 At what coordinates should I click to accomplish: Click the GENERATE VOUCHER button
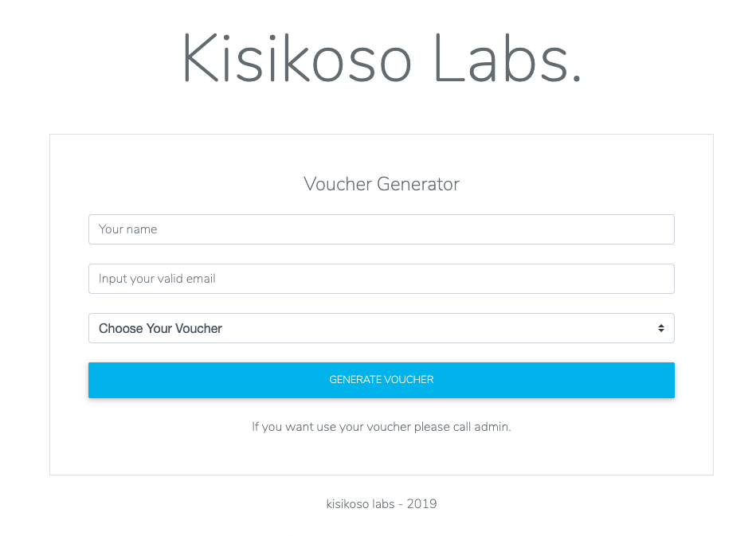pos(382,380)
